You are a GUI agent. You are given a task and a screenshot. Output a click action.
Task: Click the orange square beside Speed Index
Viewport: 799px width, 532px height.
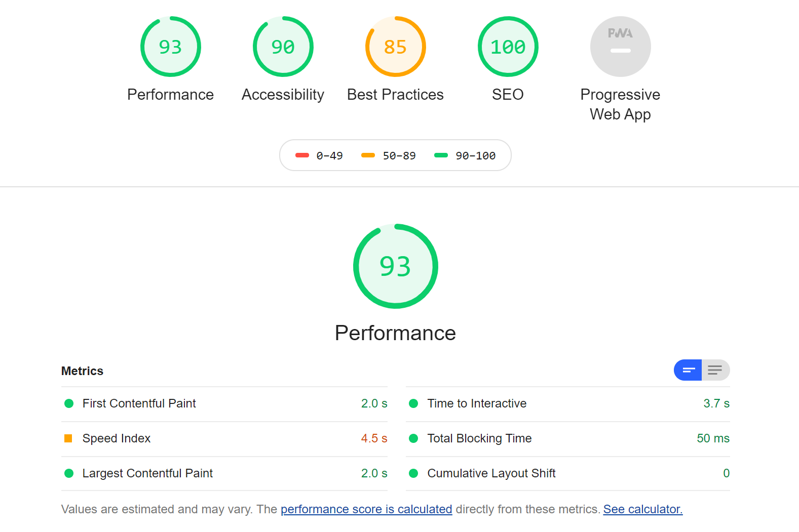[68, 438]
